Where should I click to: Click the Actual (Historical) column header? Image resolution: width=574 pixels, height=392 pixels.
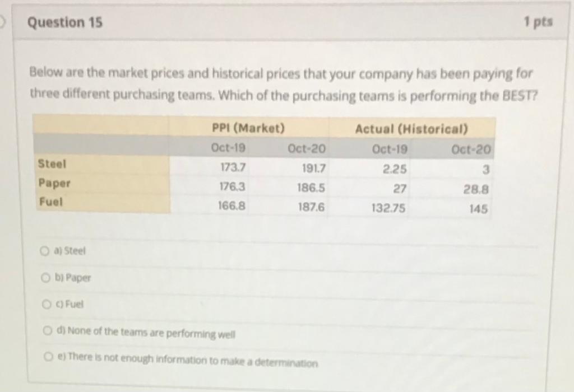pyautogui.click(x=411, y=129)
